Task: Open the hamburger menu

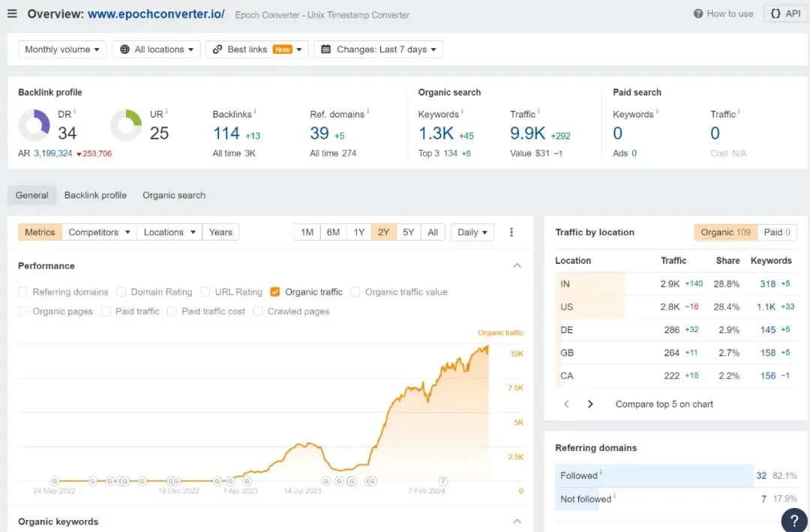Action: pyautogui.click(x=13, y=14)
